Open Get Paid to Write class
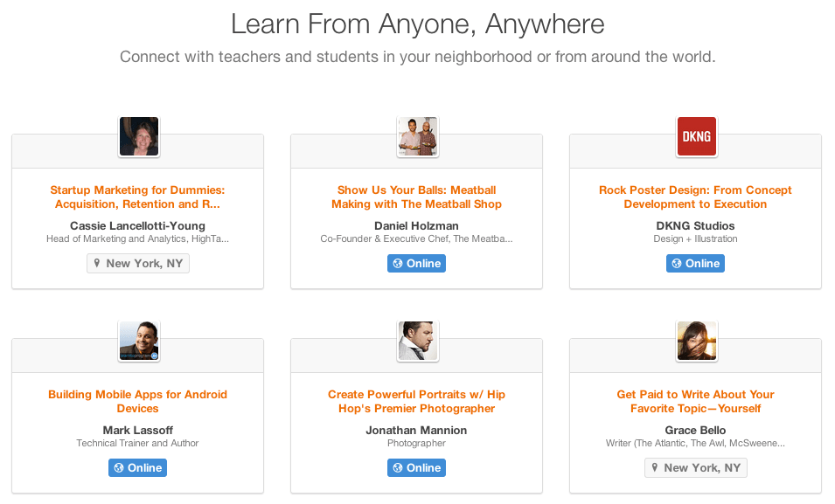This screenshot has height=504, width=835. (695, 402)
